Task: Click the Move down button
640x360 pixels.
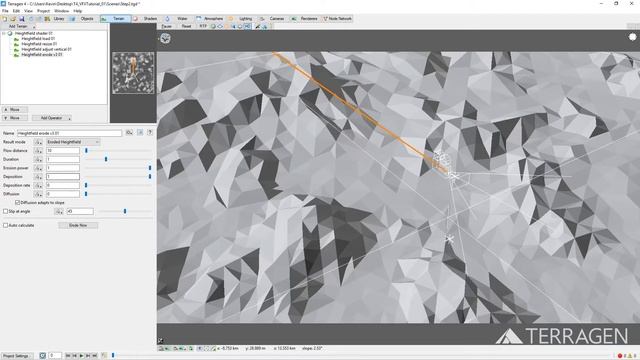Action: (15, 118)
